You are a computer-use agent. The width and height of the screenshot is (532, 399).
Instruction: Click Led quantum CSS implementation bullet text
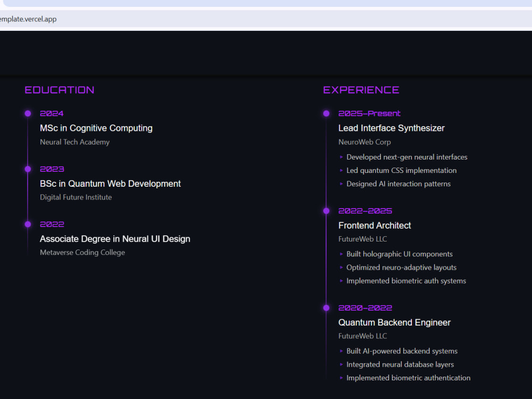(x=401, y=170)
